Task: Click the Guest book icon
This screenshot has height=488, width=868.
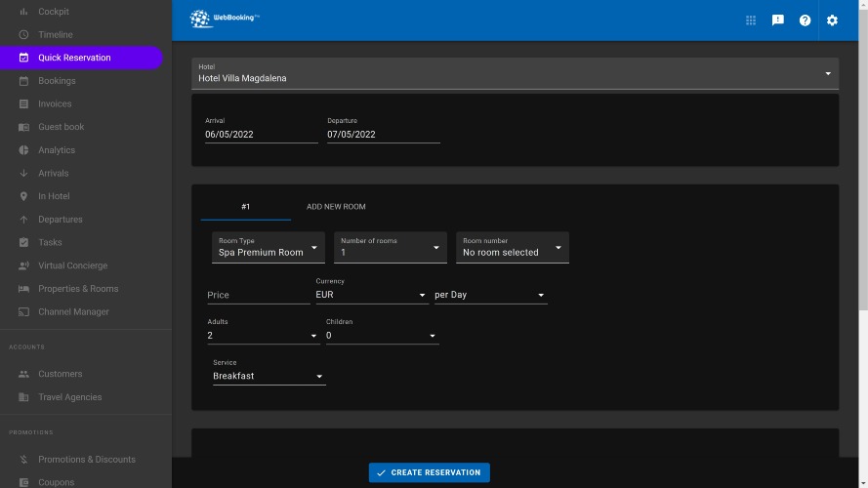Action: [x=23, y=127]
